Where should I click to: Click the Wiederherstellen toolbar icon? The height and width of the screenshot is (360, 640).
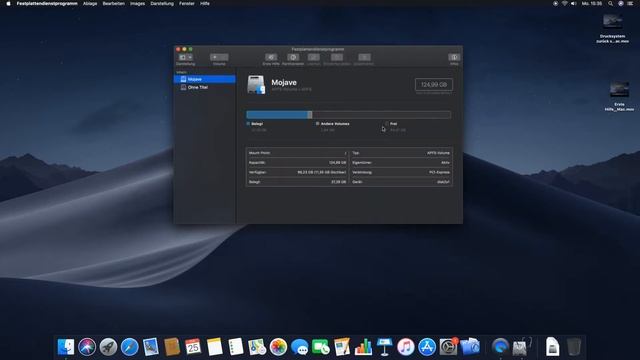point(337,57)
